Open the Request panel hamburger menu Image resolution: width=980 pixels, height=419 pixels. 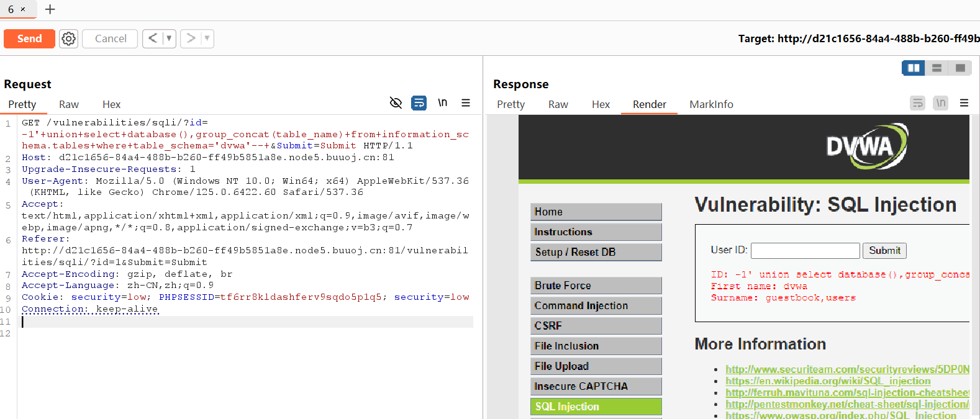(466, 102)
